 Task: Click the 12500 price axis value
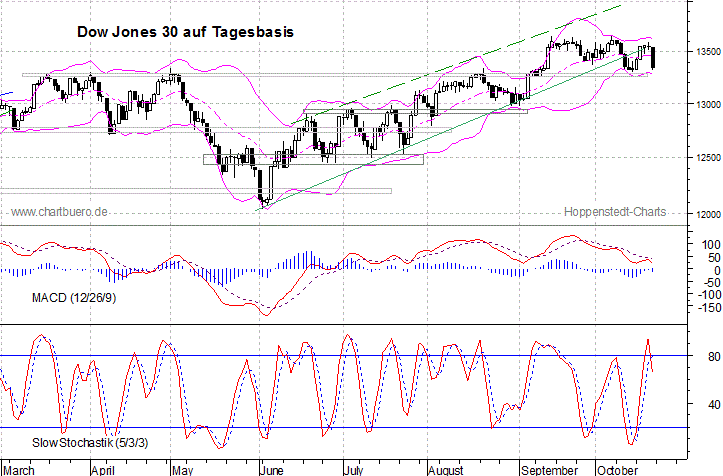tap(708, 158)
